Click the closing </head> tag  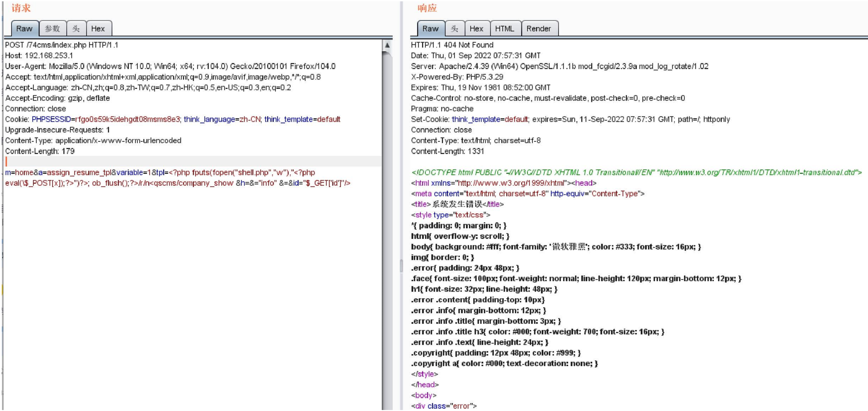[424, 385]
